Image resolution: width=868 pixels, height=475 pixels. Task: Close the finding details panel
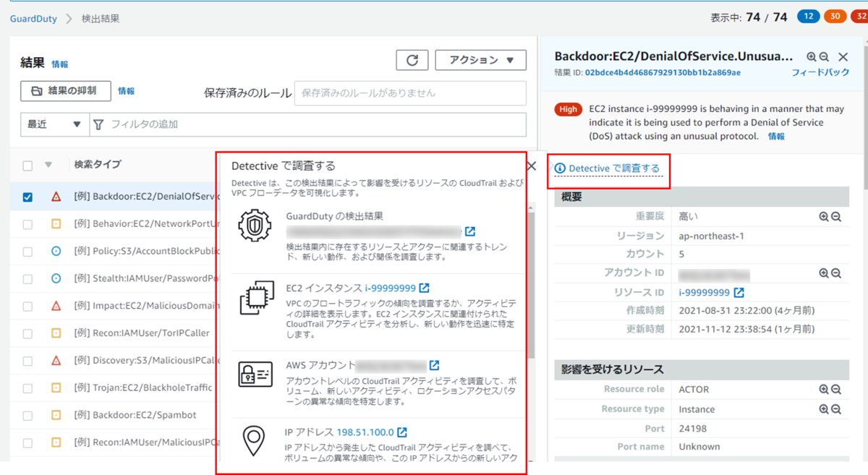coord(843,56)
